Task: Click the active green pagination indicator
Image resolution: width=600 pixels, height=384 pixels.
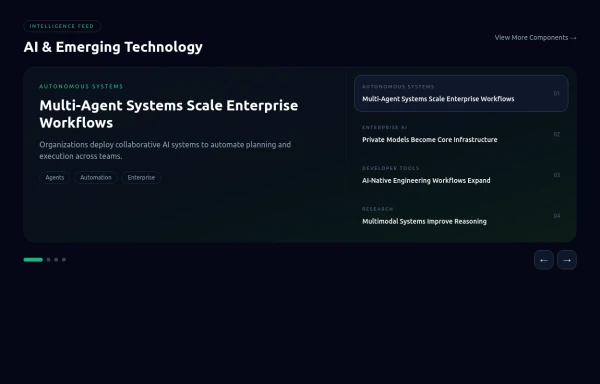Action: (33, 260)
